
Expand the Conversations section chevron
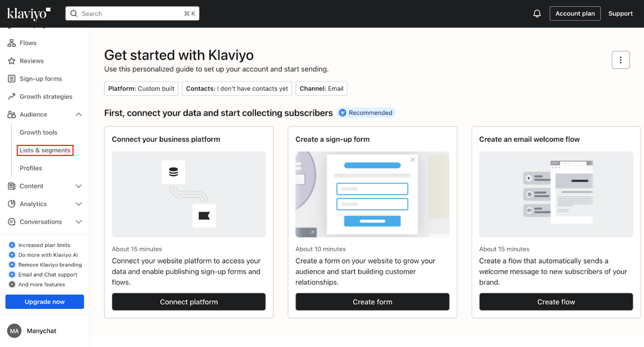pos(78,221)
